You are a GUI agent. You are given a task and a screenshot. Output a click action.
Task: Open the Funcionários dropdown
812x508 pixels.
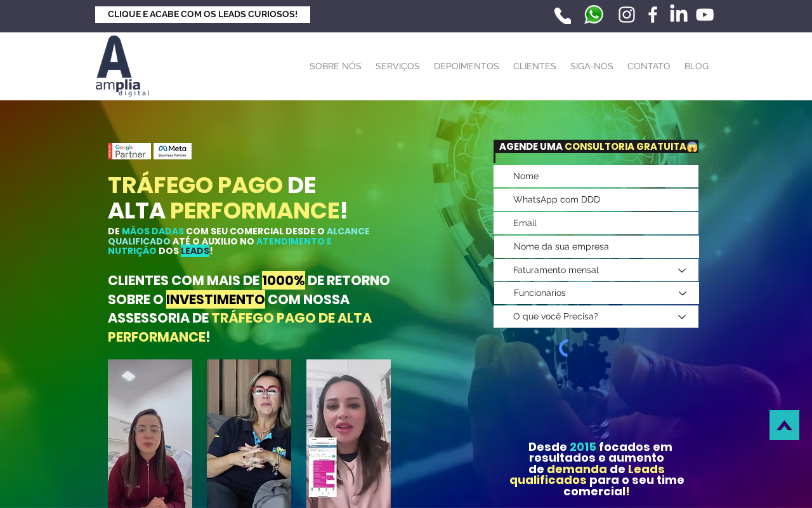tap(596, 293)
